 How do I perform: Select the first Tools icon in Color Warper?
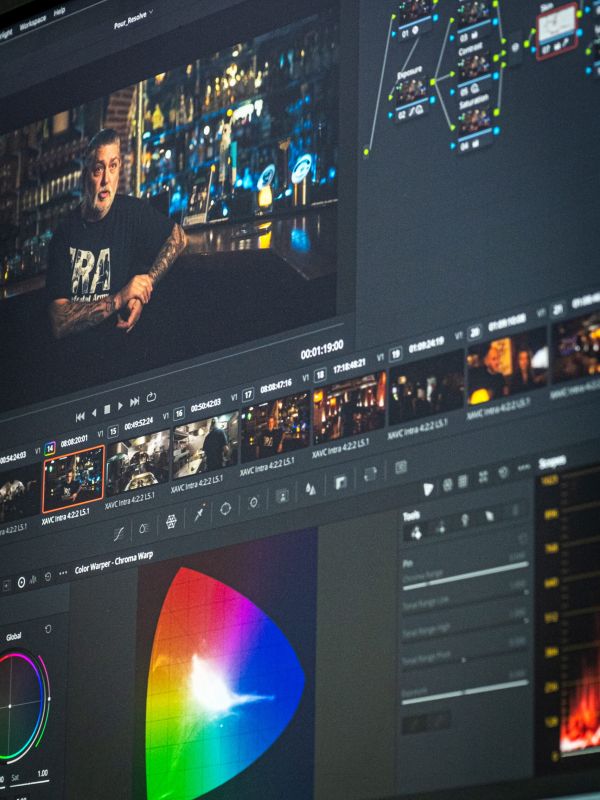pos(416,532)
